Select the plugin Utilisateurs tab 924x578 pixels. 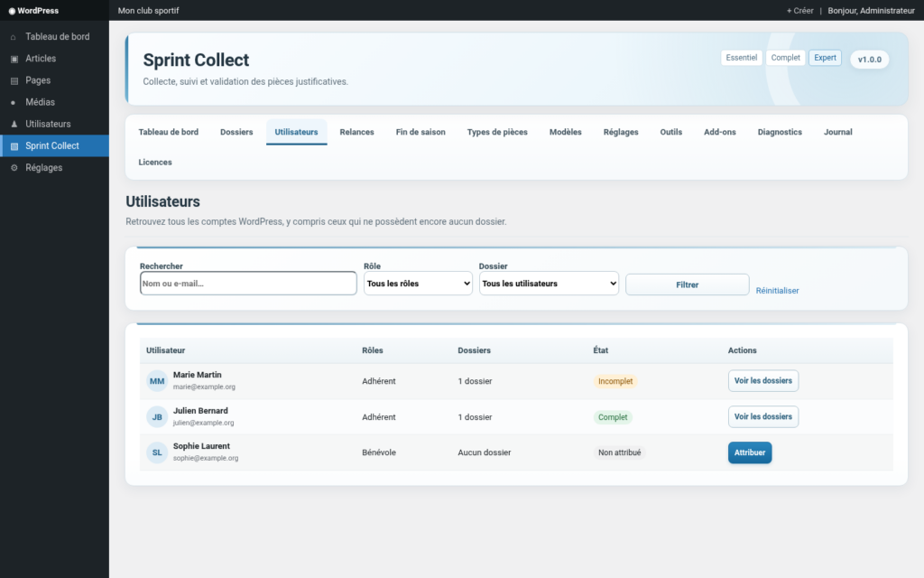tap(296, 132)
